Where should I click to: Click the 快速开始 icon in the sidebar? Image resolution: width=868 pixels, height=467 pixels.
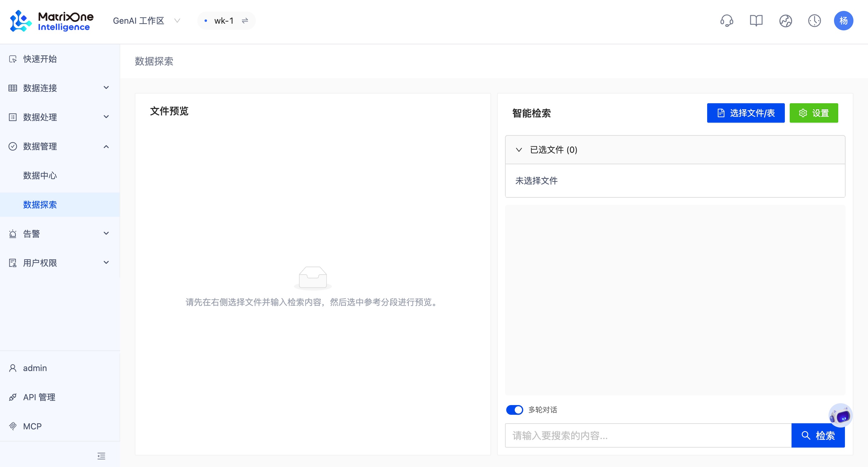click(12, 59)
